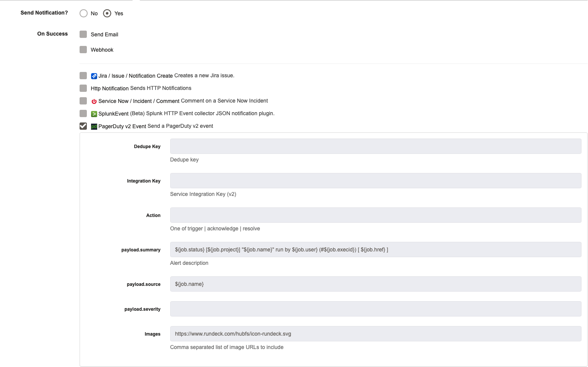Screen dimensions: 588x367
Task: Focus the Integration Key input field
Action: 376,181
